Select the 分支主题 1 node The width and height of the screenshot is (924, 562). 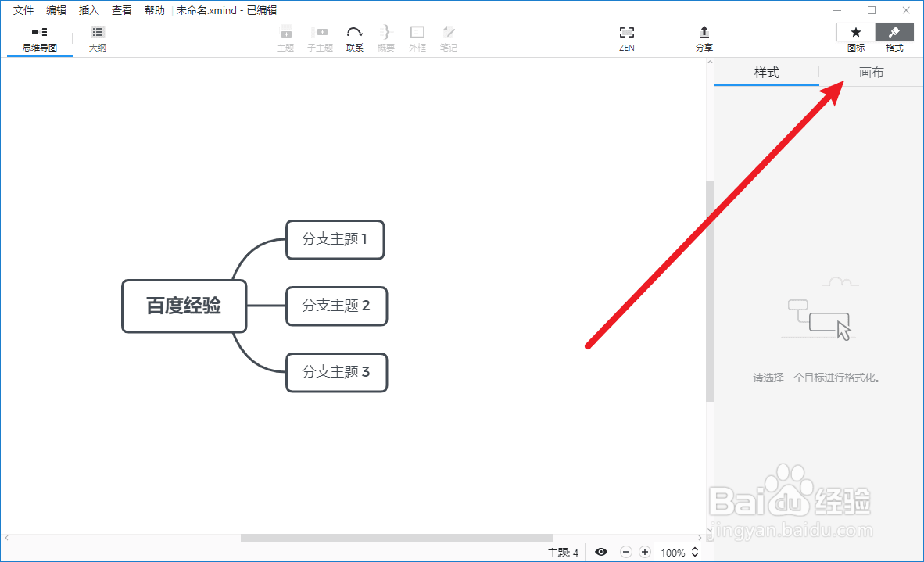335,239
